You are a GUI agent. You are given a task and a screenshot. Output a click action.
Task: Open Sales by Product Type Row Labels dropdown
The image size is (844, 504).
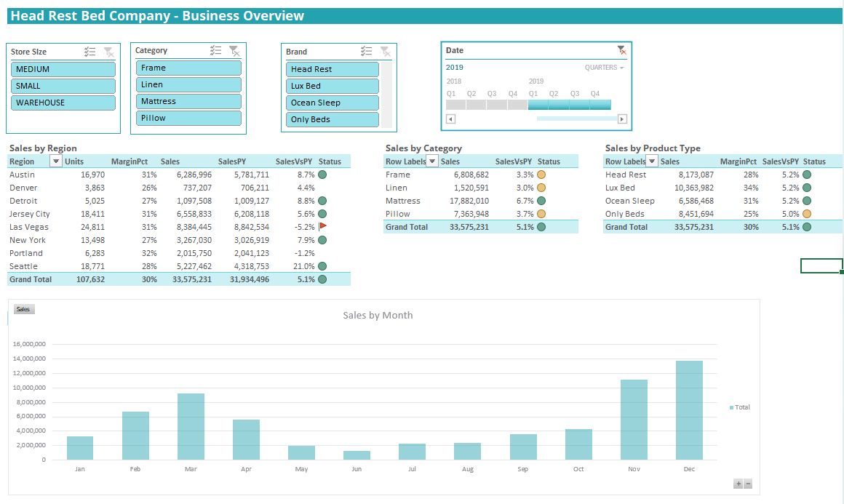click(x=652, y=161)
